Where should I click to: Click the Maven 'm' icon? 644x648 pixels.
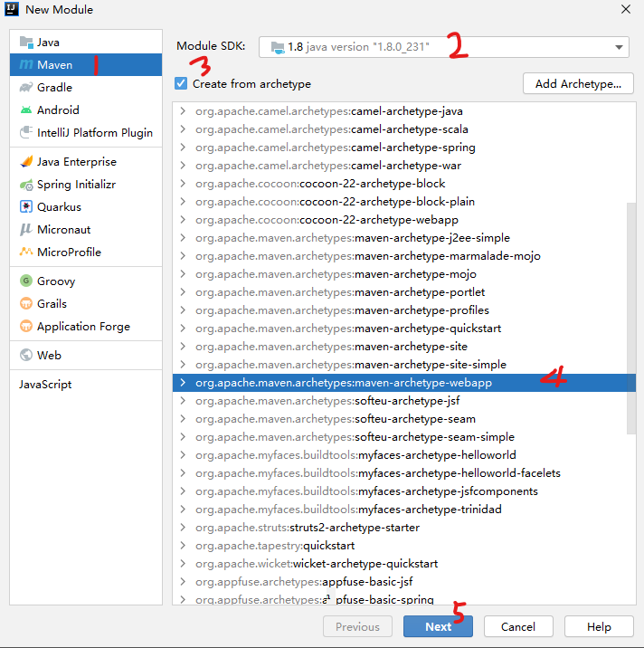click(x=26, y=64)
